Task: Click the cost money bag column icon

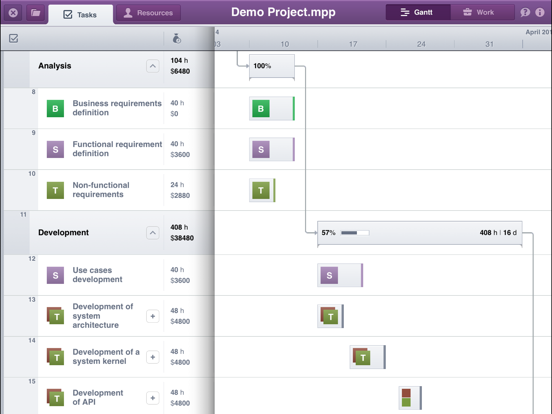Action: coord(177,38)
